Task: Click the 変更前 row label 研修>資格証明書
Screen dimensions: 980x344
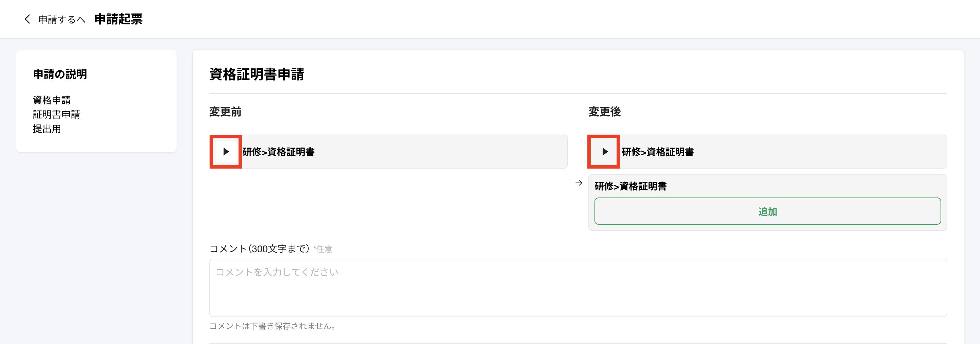Action: (278, 152)
